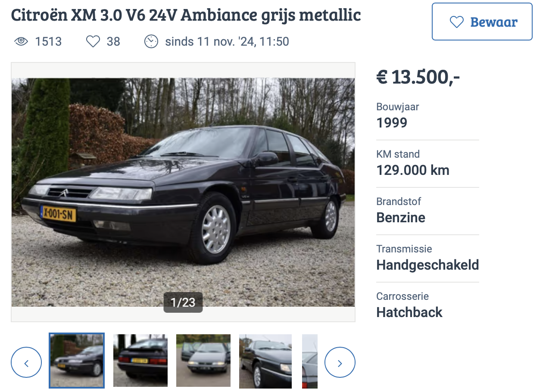Click the eye views icon
549x392 pixels.
21,42
